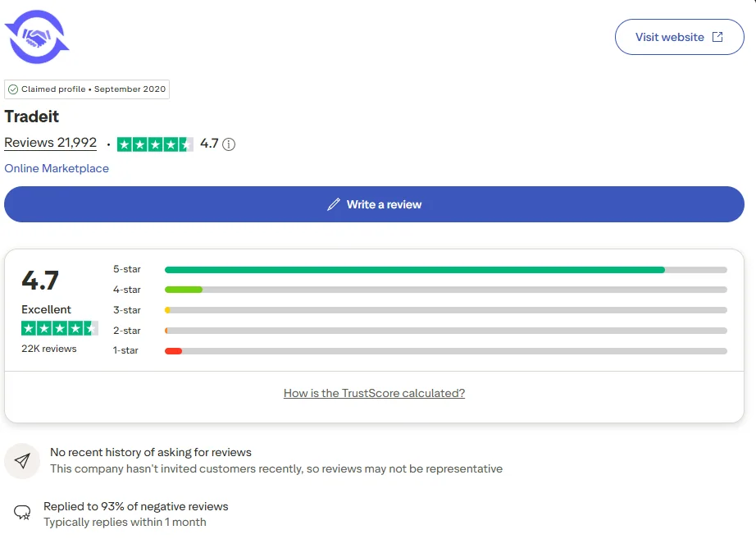The width and height of the screenshot is (756, 539).
Task: Click the Tradeit company name heading
Action: (x=32, y=116)
